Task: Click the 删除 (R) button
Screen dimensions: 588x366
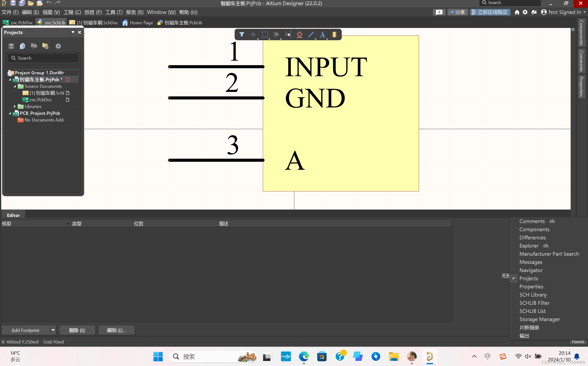Action: pyautogui.click(x=77, y=330)
